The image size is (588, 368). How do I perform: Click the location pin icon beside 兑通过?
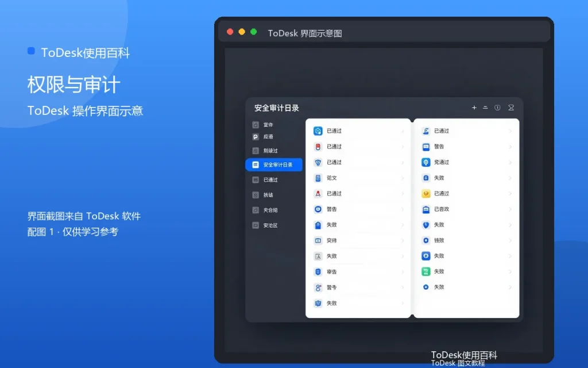425,162
